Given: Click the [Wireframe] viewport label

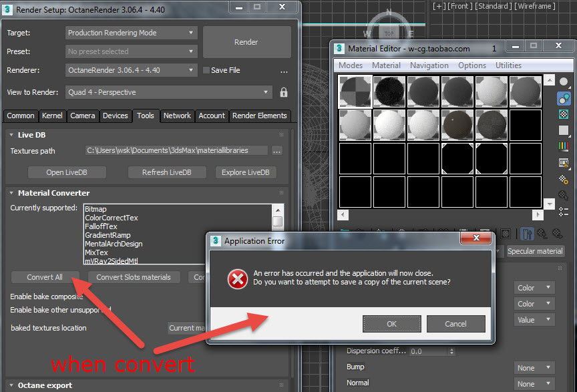Looking at the screenshot, I should [x=535, y=6].
